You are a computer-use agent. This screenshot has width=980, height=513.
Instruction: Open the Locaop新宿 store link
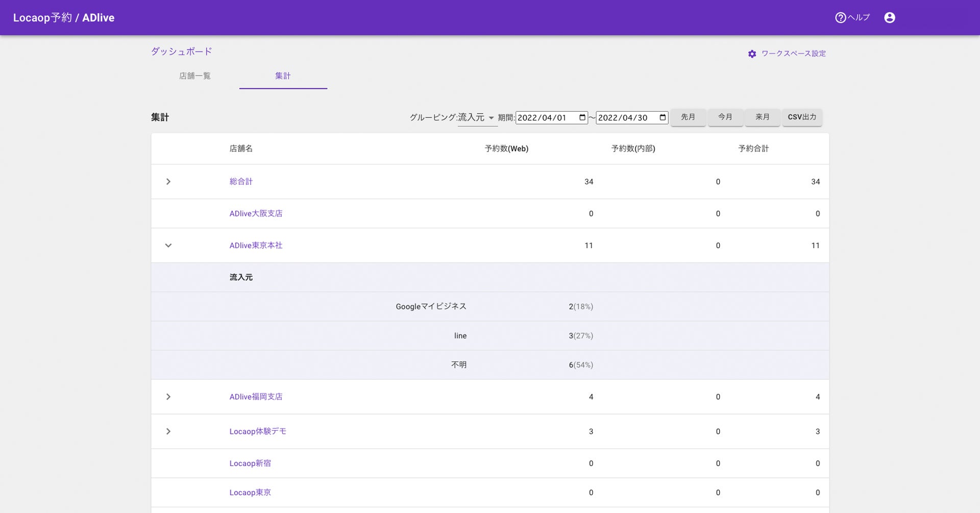[250, 463]
